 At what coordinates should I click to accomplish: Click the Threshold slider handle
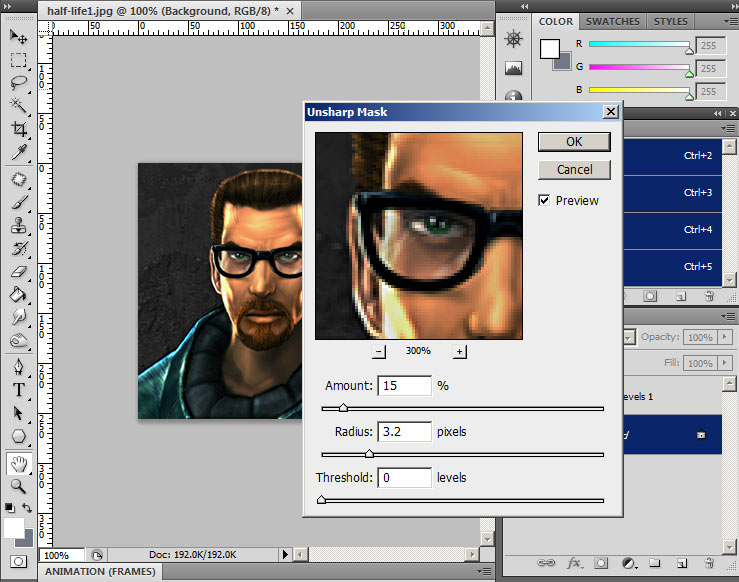(321, 500)
